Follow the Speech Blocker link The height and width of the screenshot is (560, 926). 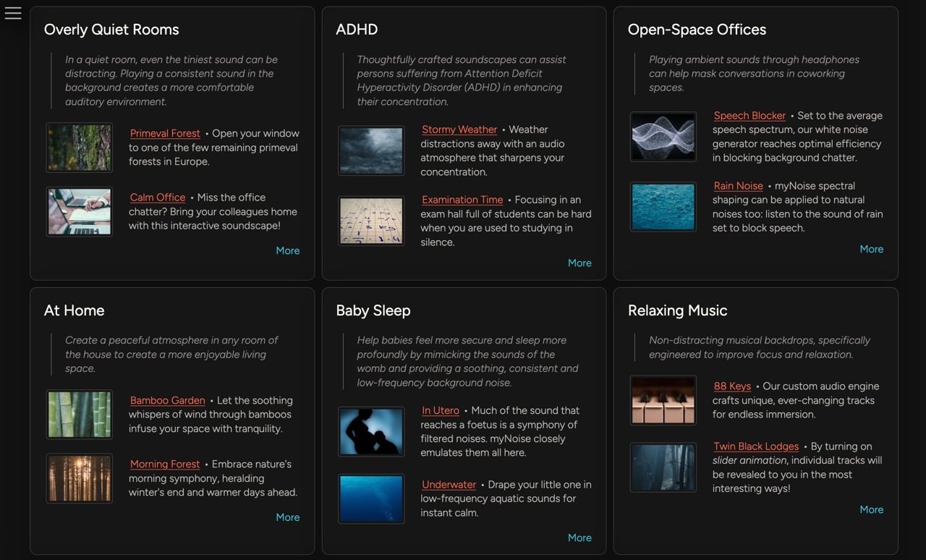749,116
